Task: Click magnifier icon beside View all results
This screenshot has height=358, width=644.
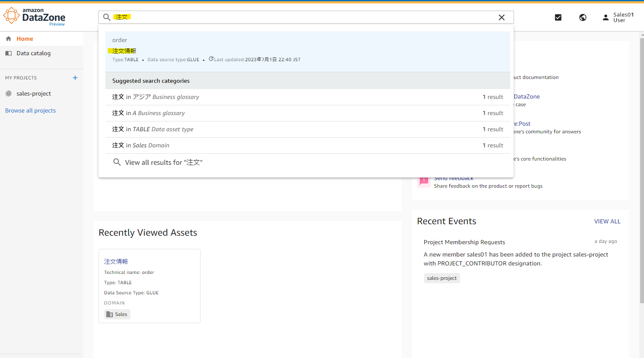Action: pyautogui.click(x=117, y=162)
